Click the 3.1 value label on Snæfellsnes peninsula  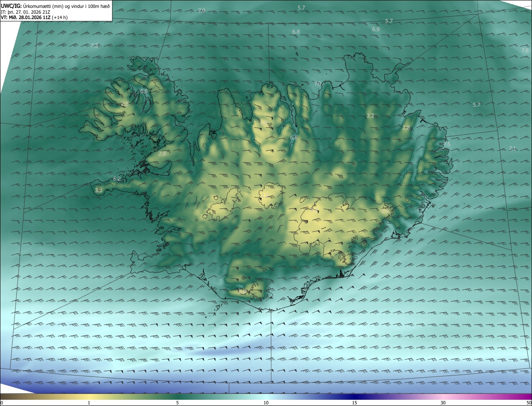tap(99, 190)
